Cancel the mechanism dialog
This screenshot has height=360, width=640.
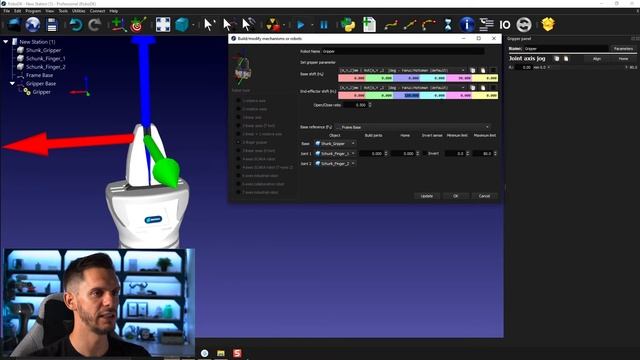click(x=484, y=196)
